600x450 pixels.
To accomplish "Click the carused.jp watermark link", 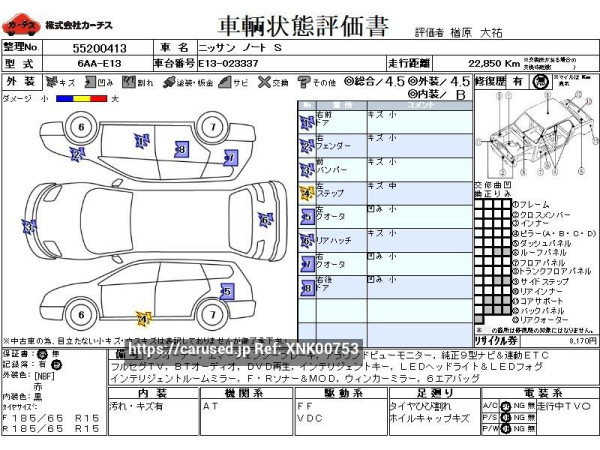I will (x=244, y=348).
